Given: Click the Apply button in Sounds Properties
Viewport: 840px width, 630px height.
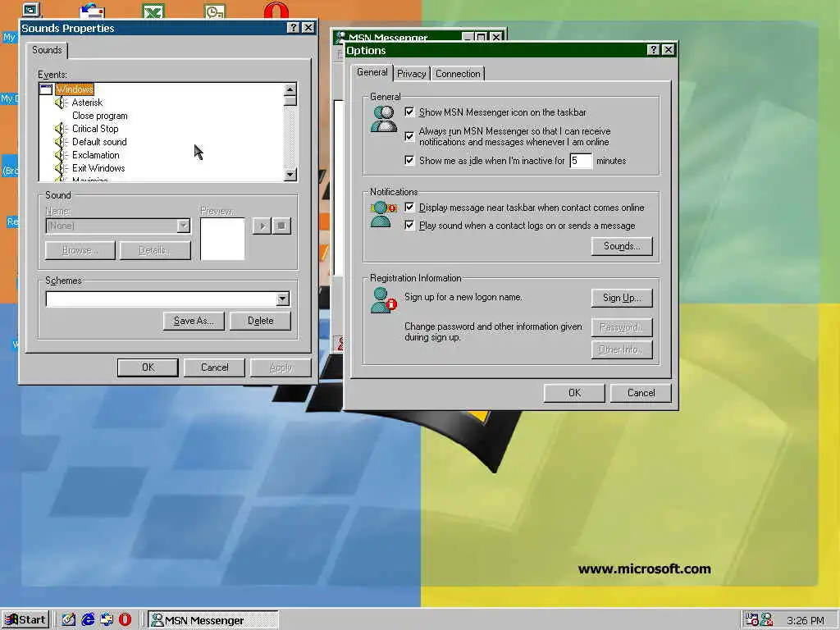Looking at the screenshot, I should [x=281, y=367].
